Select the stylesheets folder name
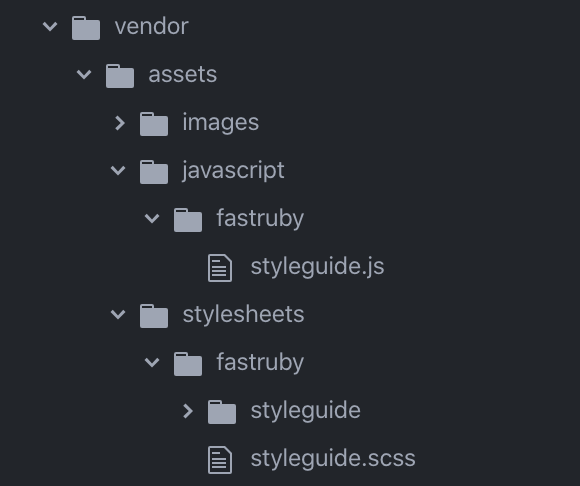580x486 pixels. tap(243, 314)
